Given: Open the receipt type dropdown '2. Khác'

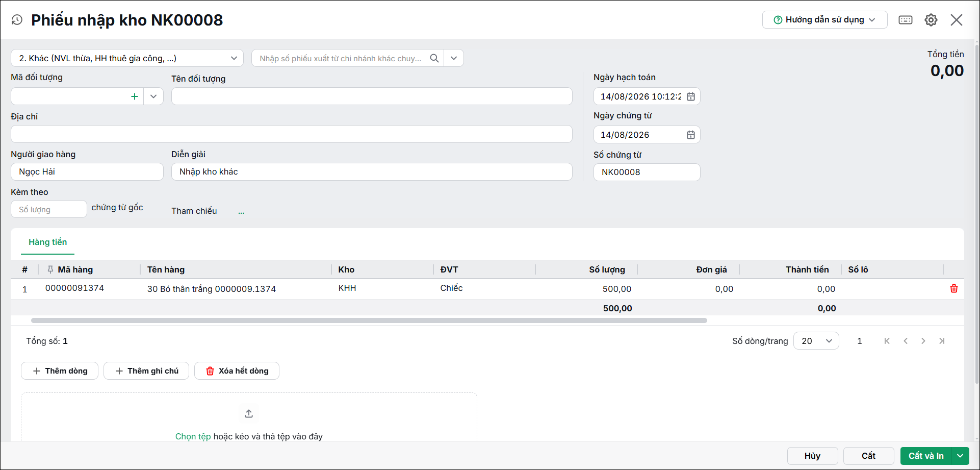Looking at the screenshot, I should click(x=127, y=58).
